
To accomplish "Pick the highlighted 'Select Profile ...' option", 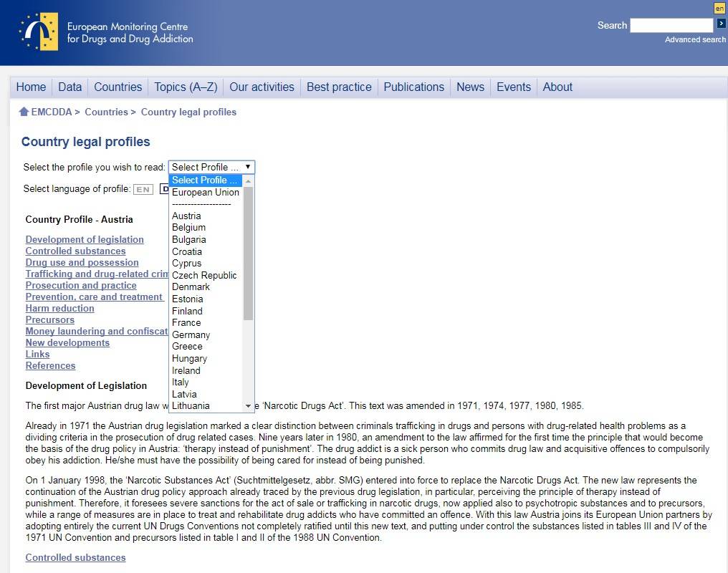I will 206,180.
